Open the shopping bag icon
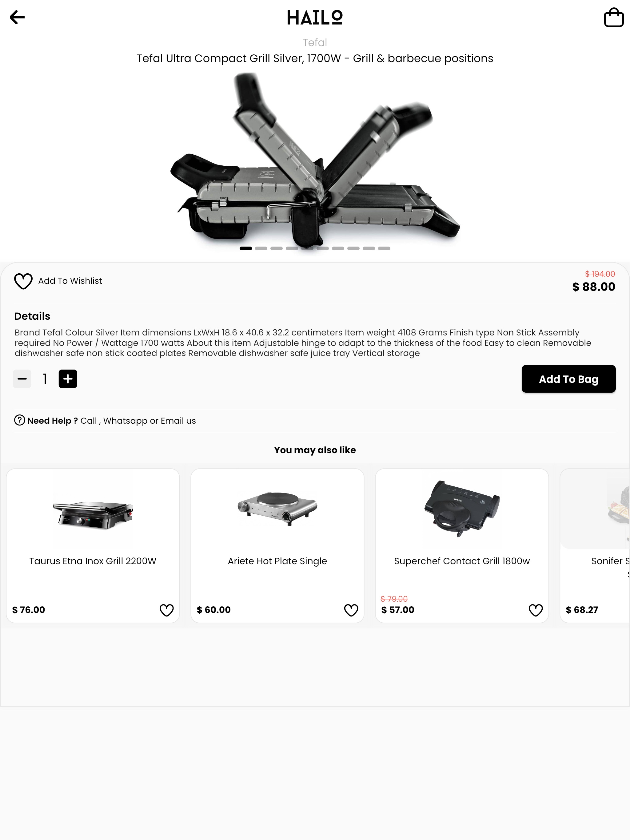The height and width of the screenshot is (840, 630). point(614,17)
